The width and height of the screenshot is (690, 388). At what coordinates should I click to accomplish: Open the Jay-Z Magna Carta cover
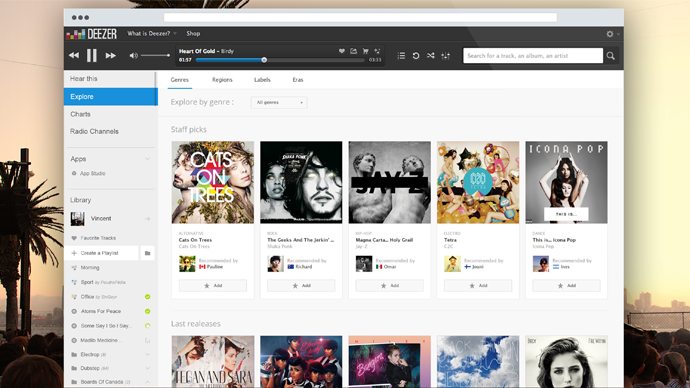(x=389, y=182)
